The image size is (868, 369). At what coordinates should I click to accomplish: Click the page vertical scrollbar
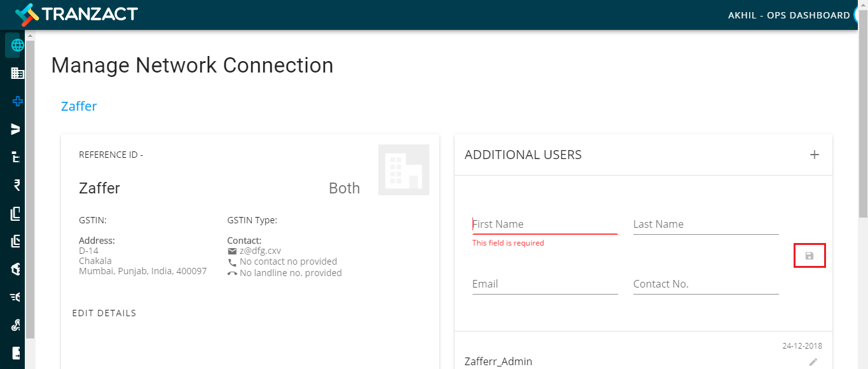click(x=863, y=127)
